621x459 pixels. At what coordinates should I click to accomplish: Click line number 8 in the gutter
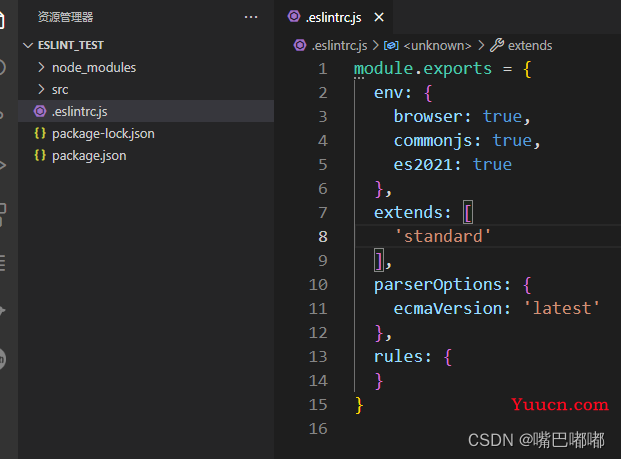point(321,236)
